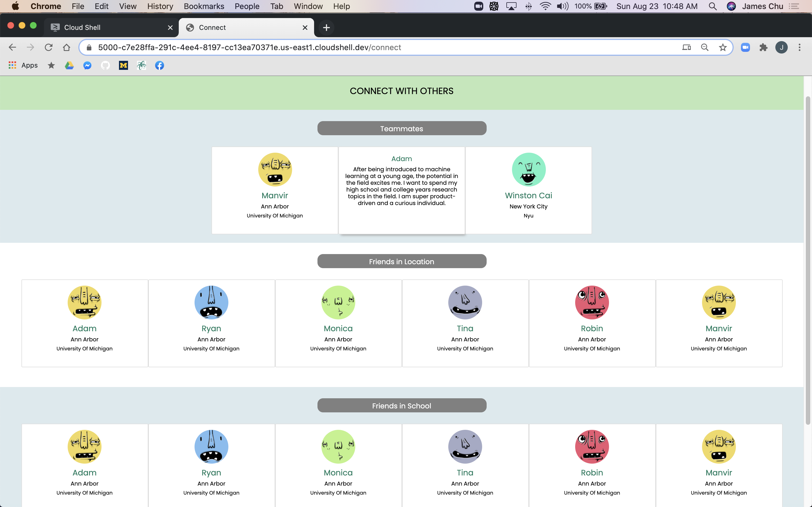Open Winston Cai's teammate card
The width and height of the screenshot is (812, 507).
click(x=528, y=190)
